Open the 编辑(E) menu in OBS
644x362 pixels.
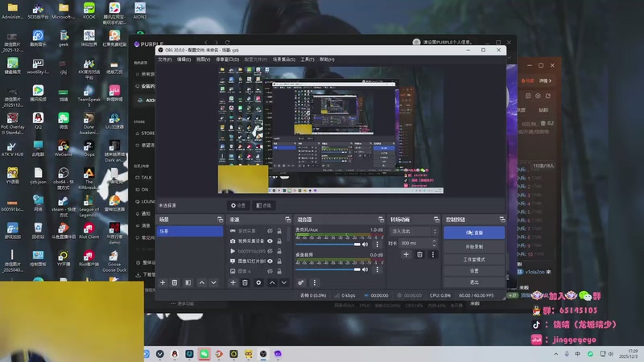(184, 60)
